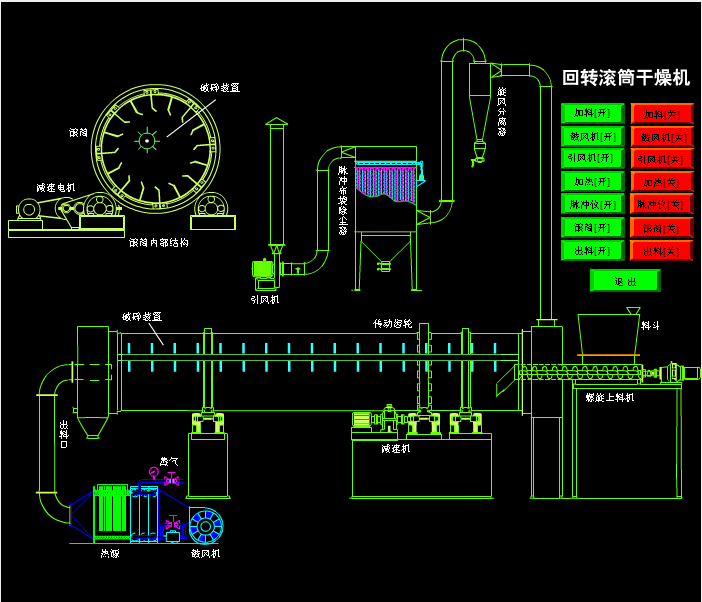Viewport: 702px width, 602px height.
Task: Click the 滚筒内部结构 caption
Action: [x=158, y=243]
